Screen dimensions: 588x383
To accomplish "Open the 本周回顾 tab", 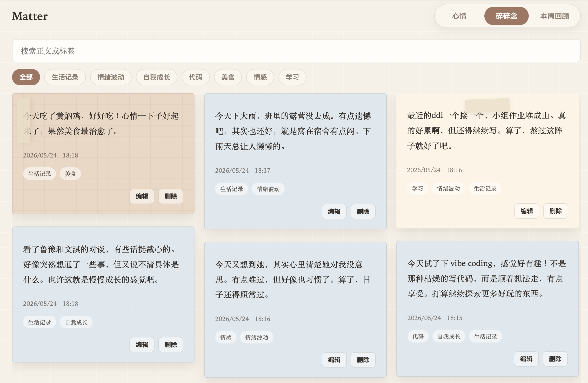I will point(555,16).
